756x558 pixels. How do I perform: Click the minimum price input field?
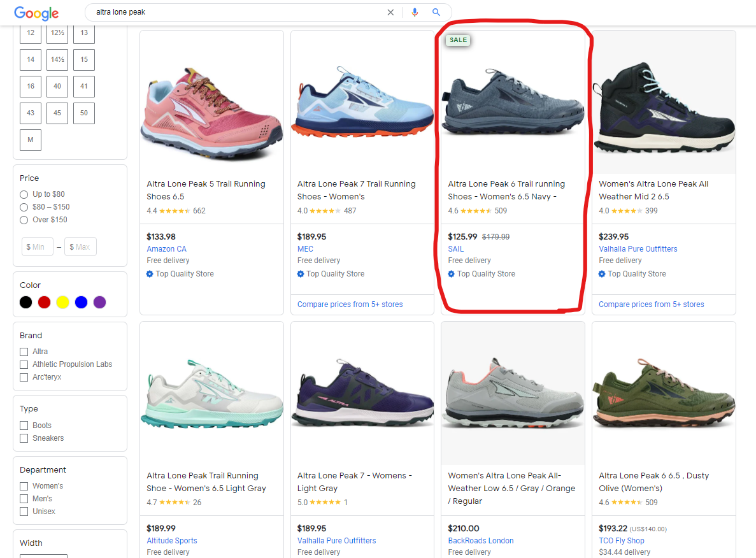pos(38,247)
